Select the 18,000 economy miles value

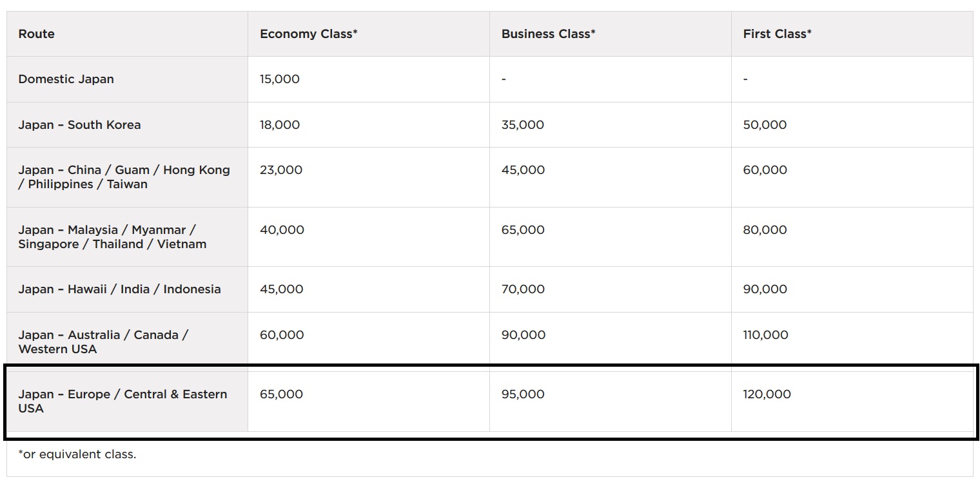tap(280, 125)
